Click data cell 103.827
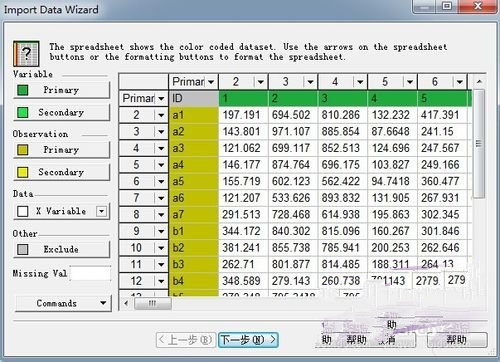Image resolution: width=500 pixels, height=362 pixels. pos(392,165)
